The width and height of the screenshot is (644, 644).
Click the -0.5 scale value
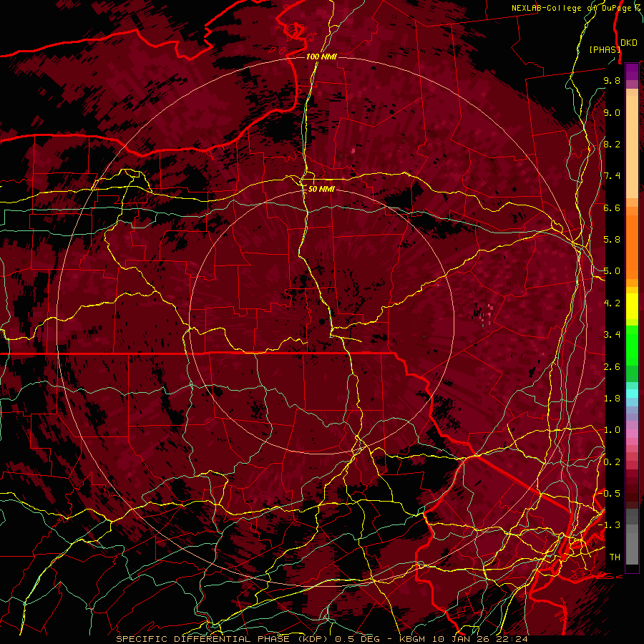point(609,493)
